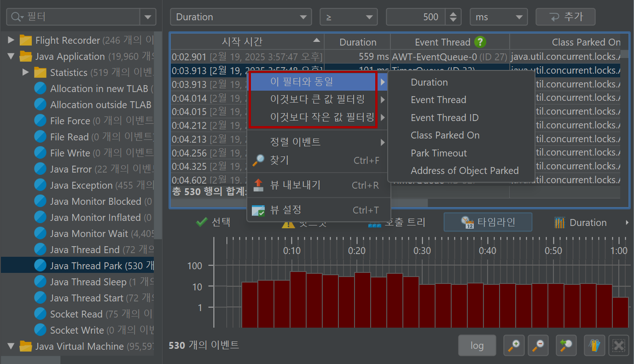The height and width of the screenshot is (364, 634).
Task: Open the 정렬 이벤트 submenu
Action: point(319,142)
